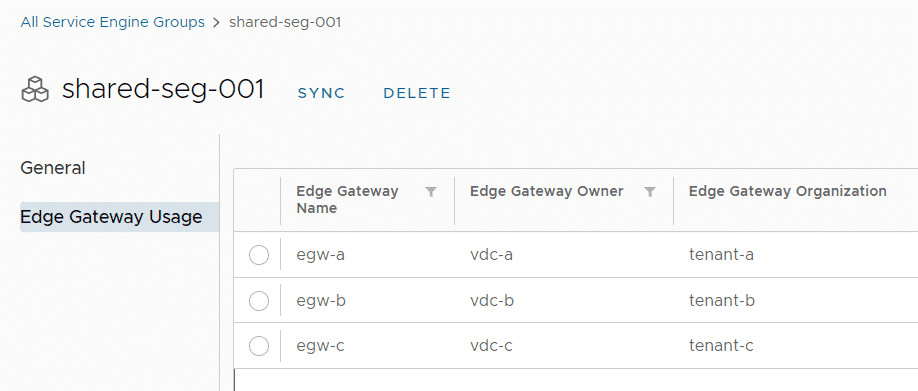918x391 pixels.
Task: Select the egw-a row radio button
Action: [259, 255]
